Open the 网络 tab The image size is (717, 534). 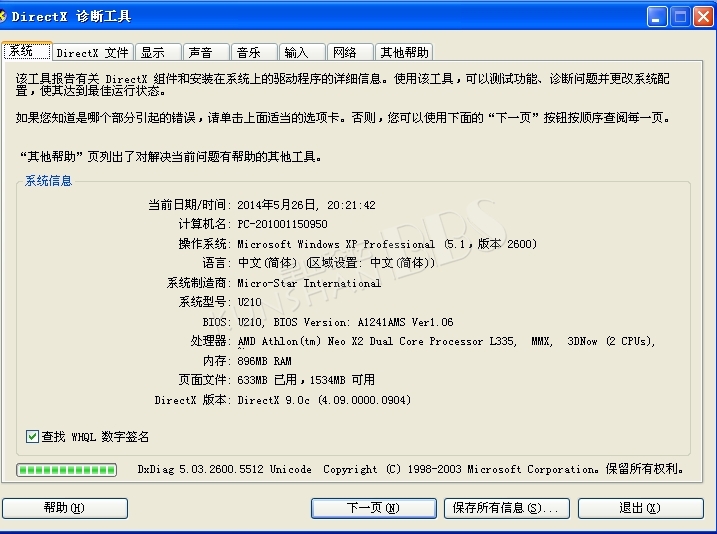[350, 53]
